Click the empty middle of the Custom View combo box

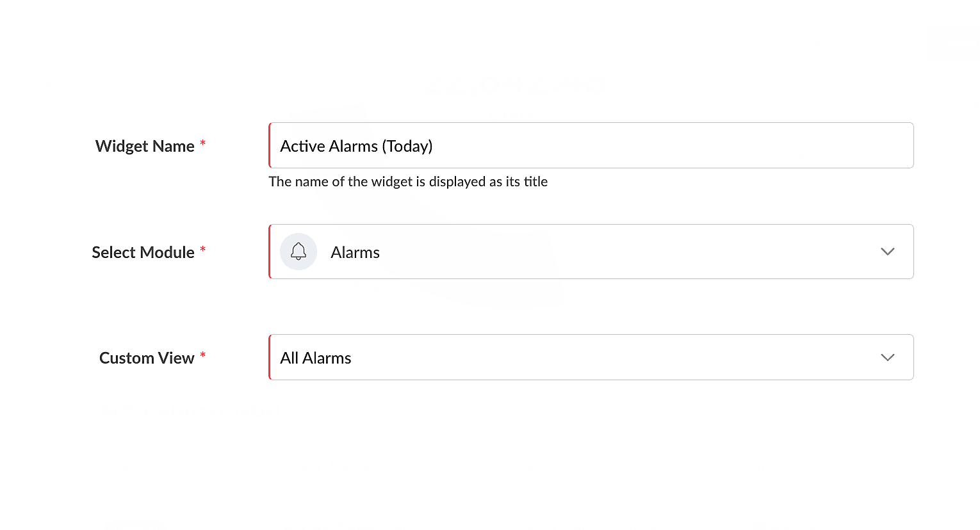point(615,357)
